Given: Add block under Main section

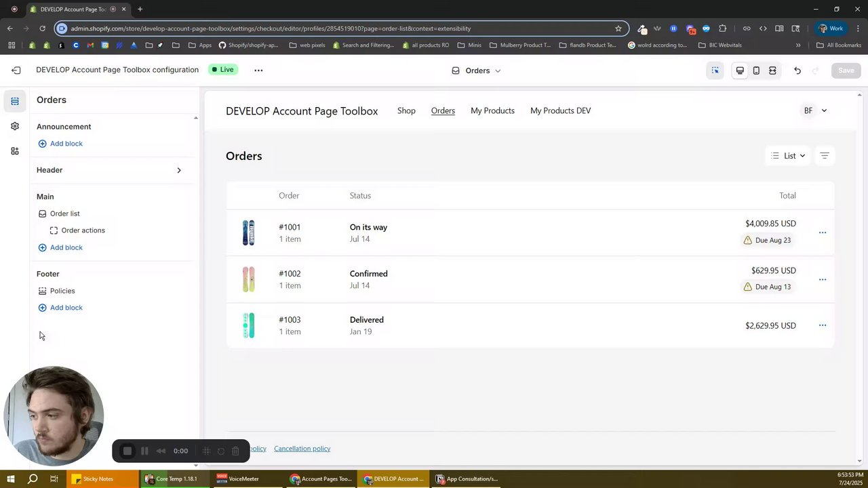Looking at the screenshot, I should click(60, 247).
